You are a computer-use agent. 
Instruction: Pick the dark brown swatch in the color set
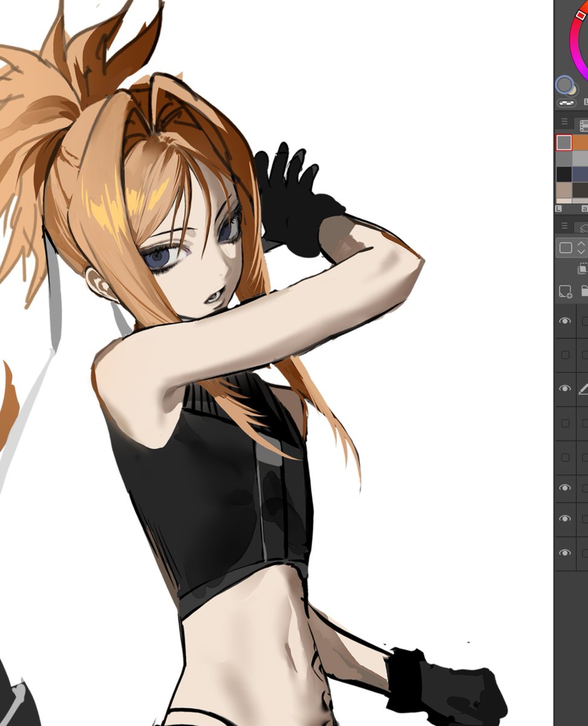point(580,191)
